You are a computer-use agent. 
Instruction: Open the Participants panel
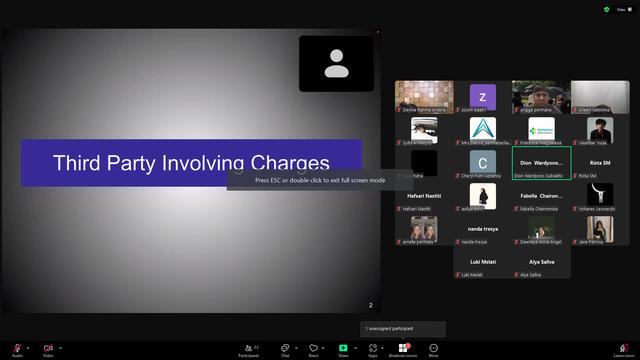point(249,350)
